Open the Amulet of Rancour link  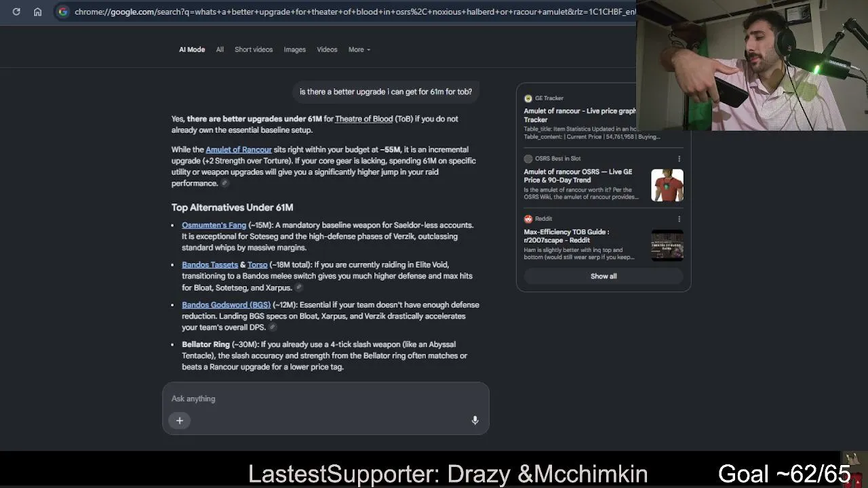click(x=239, y=150)
